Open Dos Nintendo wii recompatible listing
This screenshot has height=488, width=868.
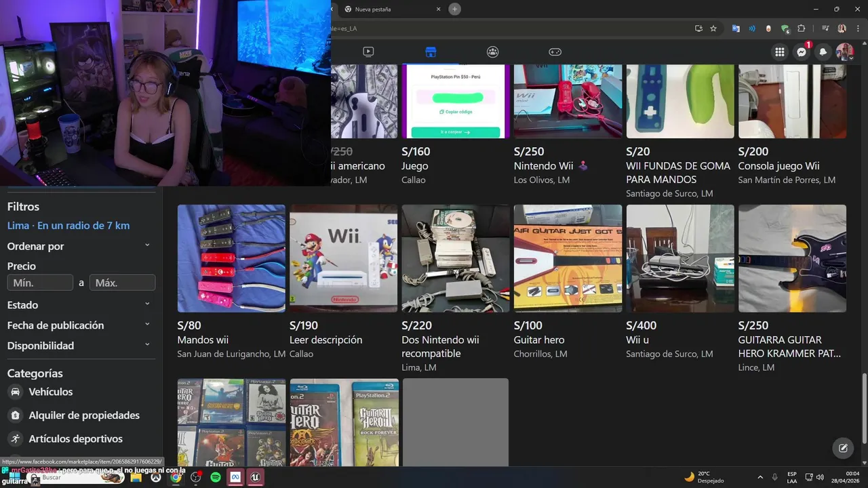456,258
